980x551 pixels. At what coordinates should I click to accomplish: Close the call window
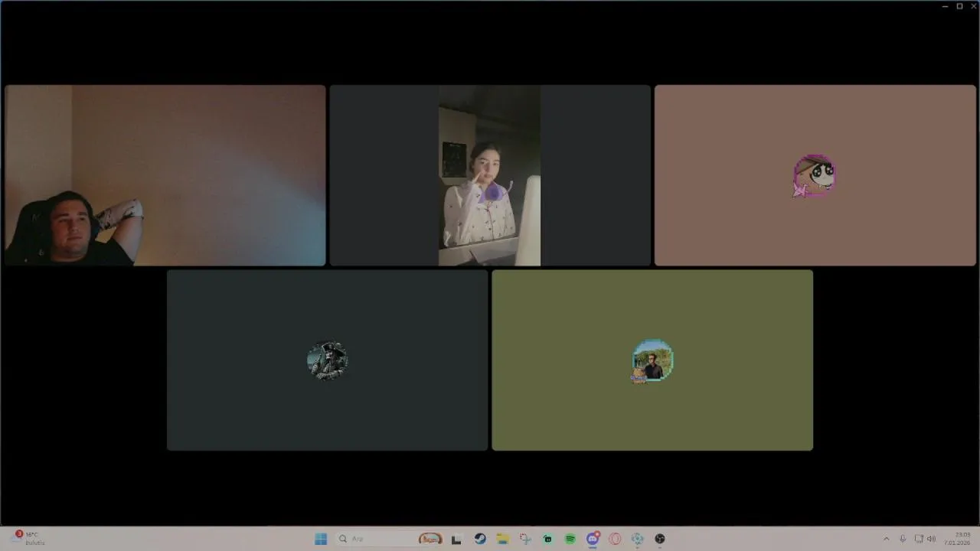tap(973, 6)
